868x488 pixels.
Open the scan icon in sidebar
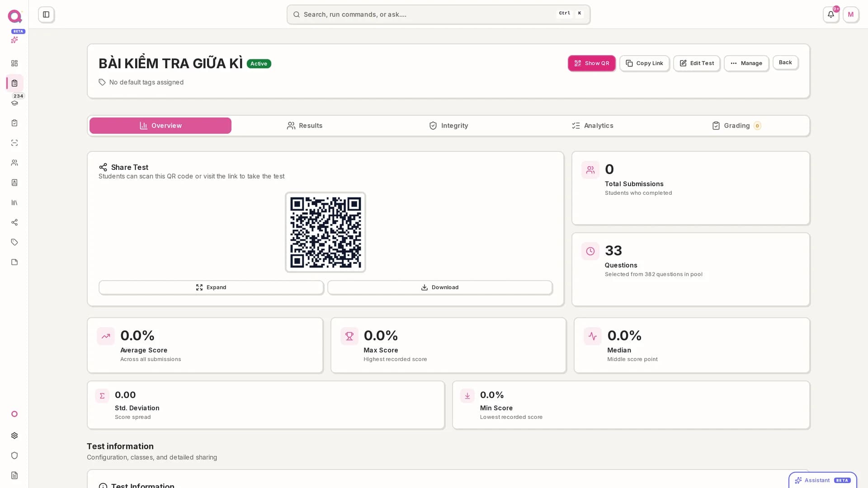pos(14,143)
